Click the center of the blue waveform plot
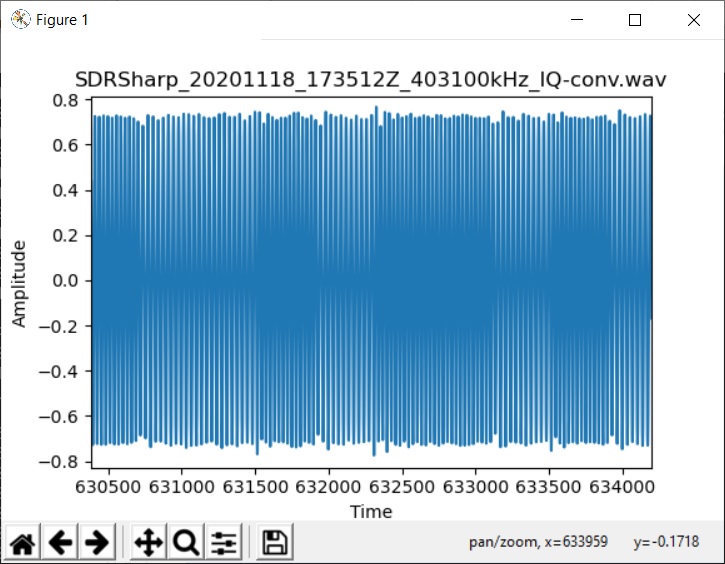The width and height of the screenshot is (725, 564). 371,282
